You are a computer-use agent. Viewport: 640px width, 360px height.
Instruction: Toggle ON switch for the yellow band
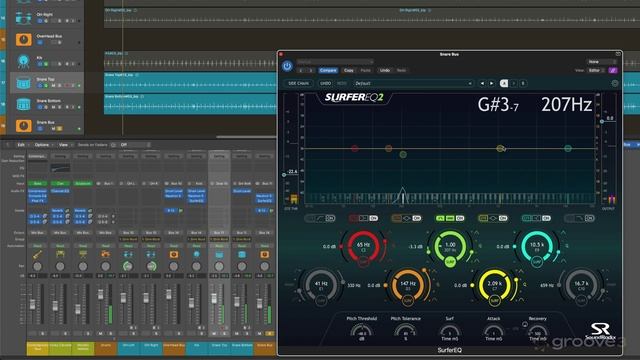[503, 218]
